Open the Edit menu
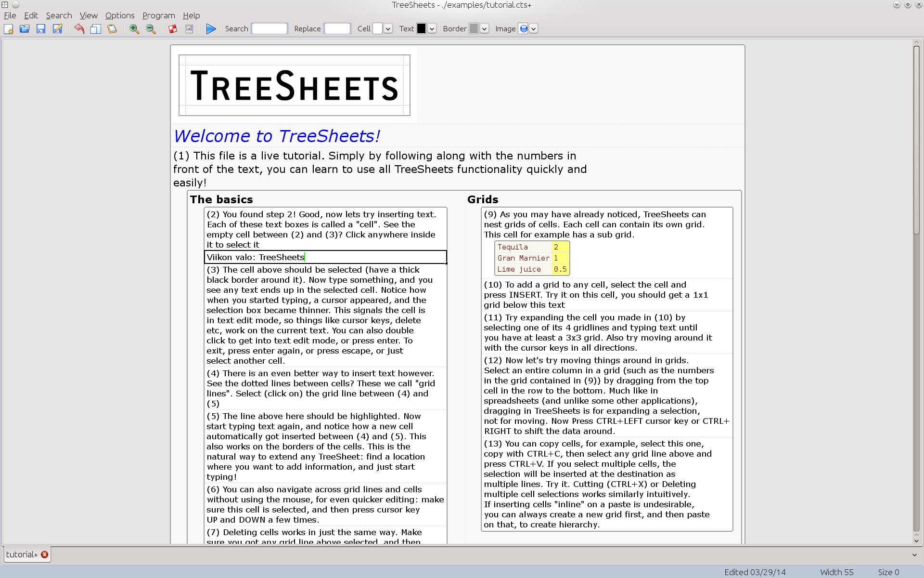 31,15
